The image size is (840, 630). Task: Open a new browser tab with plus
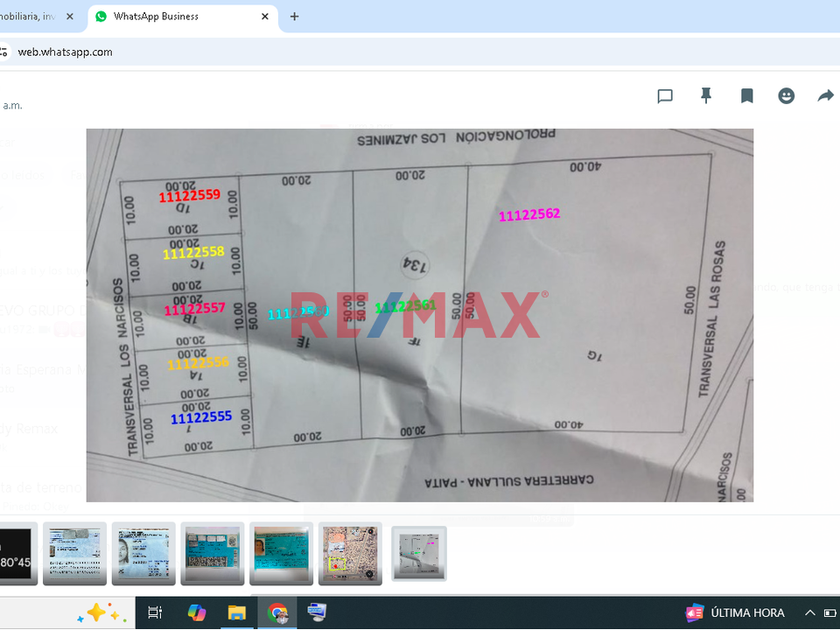click(x=294, y=17)
